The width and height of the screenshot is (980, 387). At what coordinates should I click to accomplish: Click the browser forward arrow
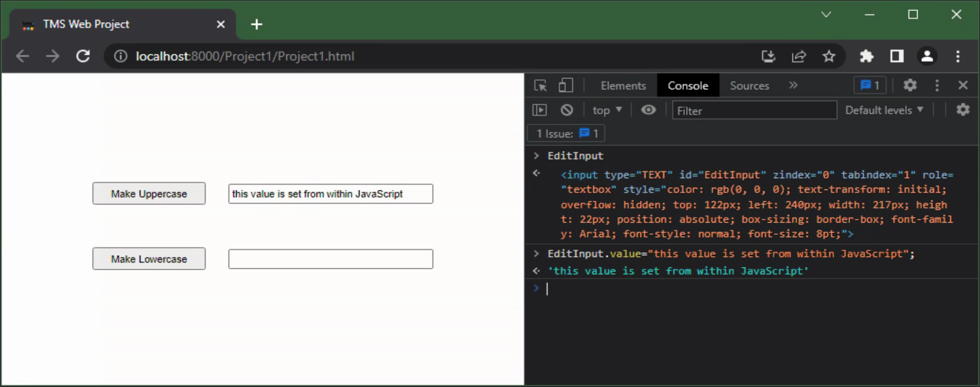point(53,56)
